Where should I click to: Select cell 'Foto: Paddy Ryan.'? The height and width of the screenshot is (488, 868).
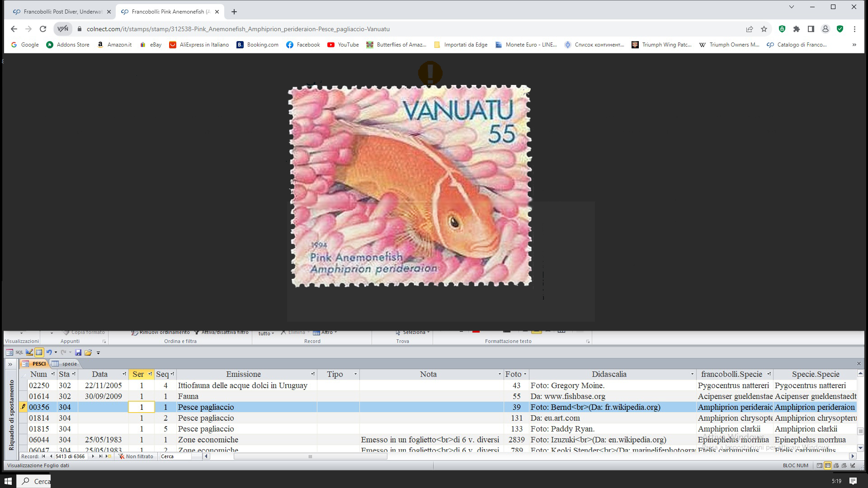[613, 429]
